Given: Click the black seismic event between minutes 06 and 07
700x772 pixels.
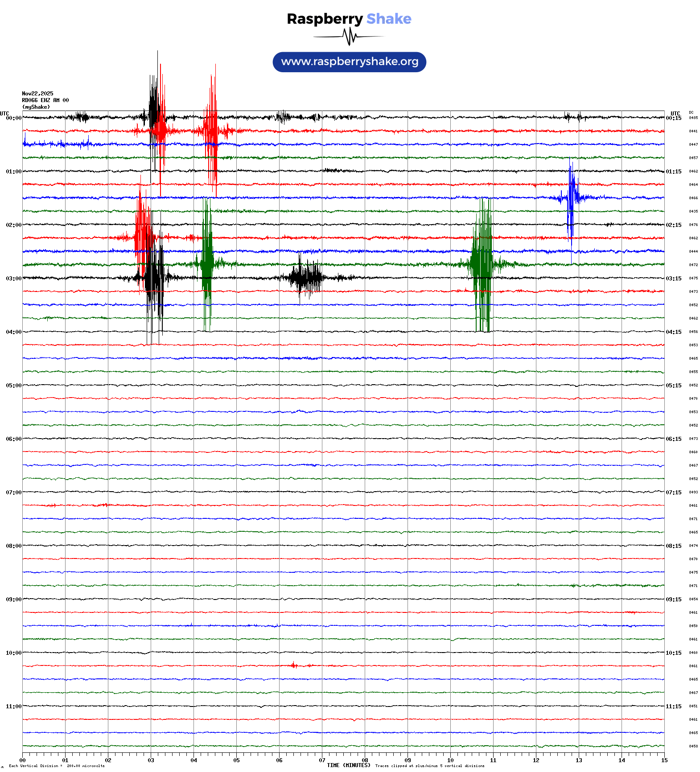Looking at the screenshot, I should pyautogui.click(x=305, y=278).
